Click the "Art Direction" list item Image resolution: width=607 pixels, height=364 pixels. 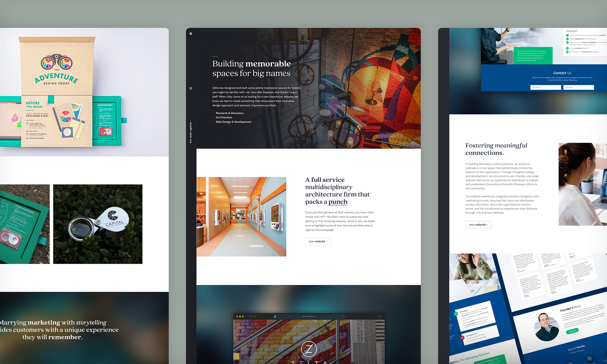tap(224, 117)
